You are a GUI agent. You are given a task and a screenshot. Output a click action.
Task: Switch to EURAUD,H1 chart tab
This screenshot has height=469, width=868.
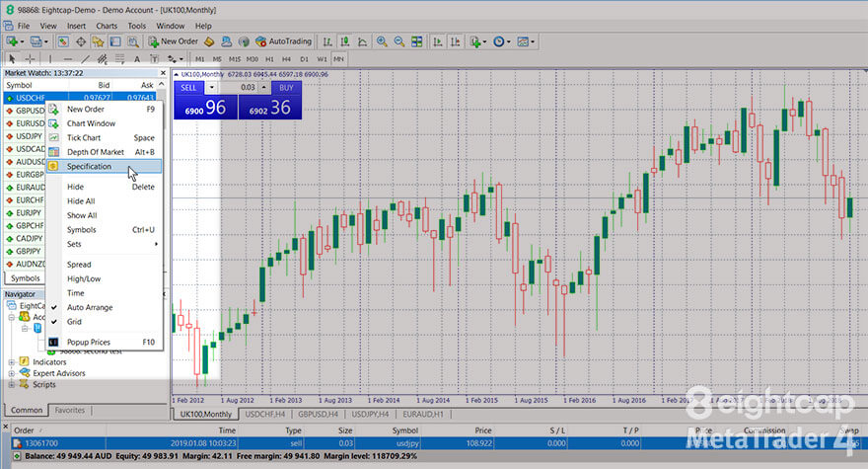point(423,414)
